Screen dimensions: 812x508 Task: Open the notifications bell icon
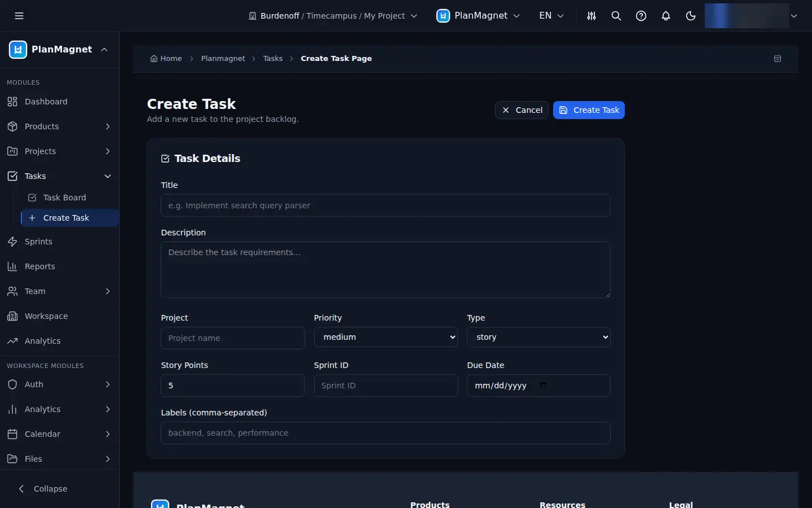point(666,16)
